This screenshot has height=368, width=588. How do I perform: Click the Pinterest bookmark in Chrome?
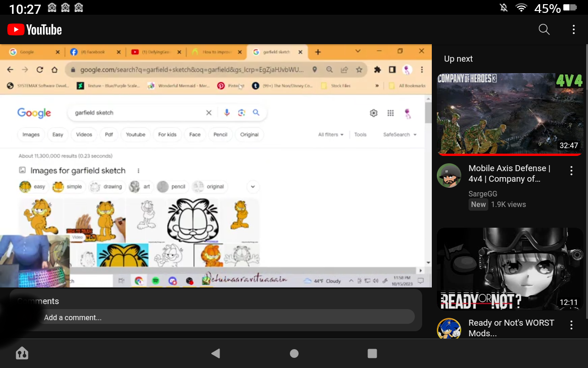(x=231, y=86)
